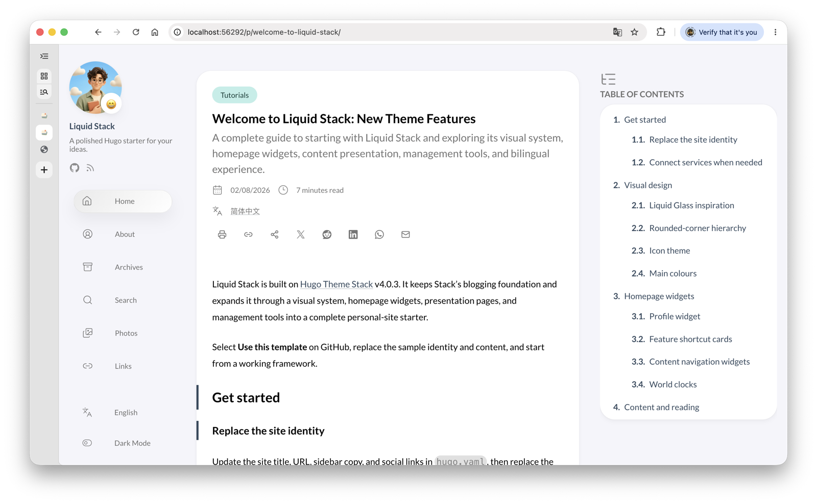Jump to Profile widget section
Image resolution: width=817 pixels, height=504 pixels.
pyautogui.click(x=675, y=316)
